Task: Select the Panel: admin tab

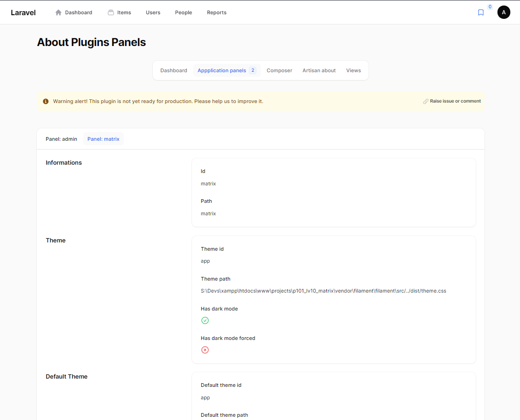Action: (x=61, y=139)
